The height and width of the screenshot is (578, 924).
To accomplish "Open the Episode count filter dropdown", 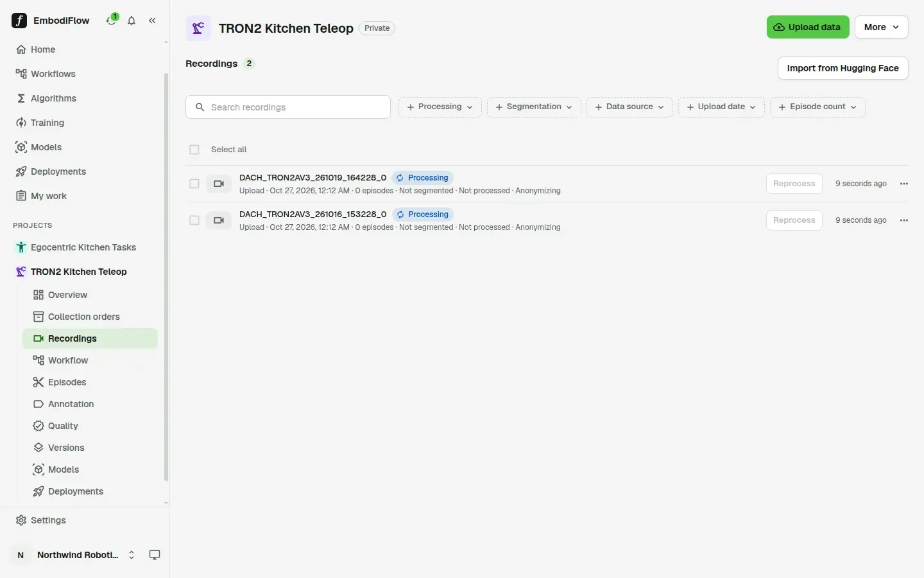I will tap(817, 107).
